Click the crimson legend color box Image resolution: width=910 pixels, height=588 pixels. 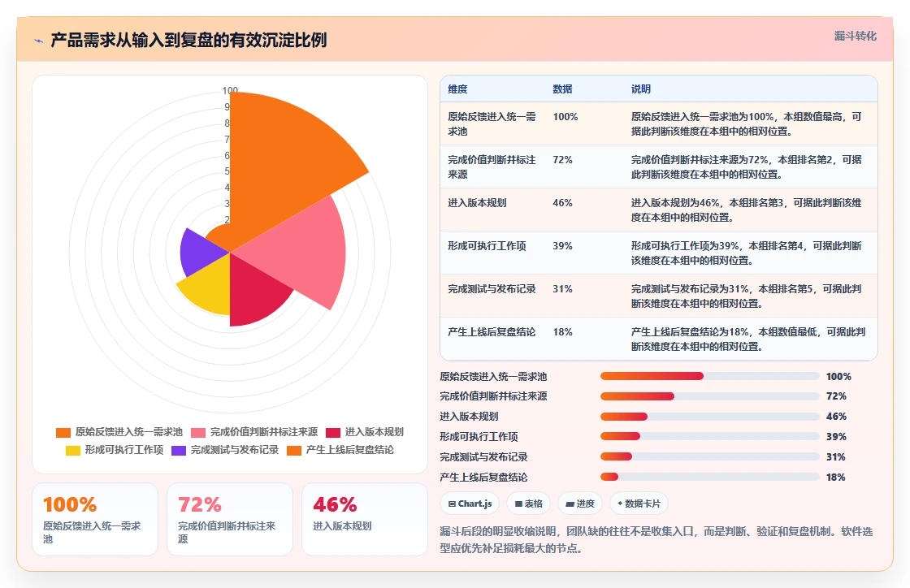tap(332, 433)
